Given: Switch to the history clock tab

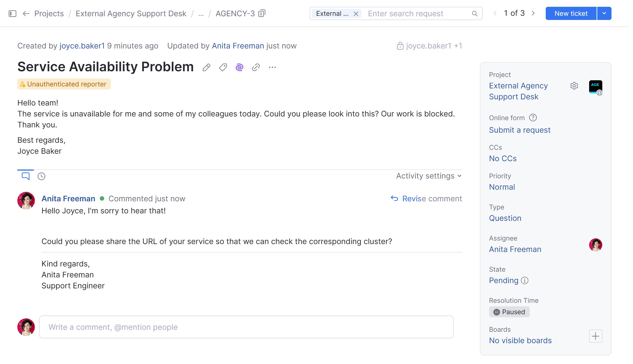Looking at the screenshot, I should (x=41, y=176).
